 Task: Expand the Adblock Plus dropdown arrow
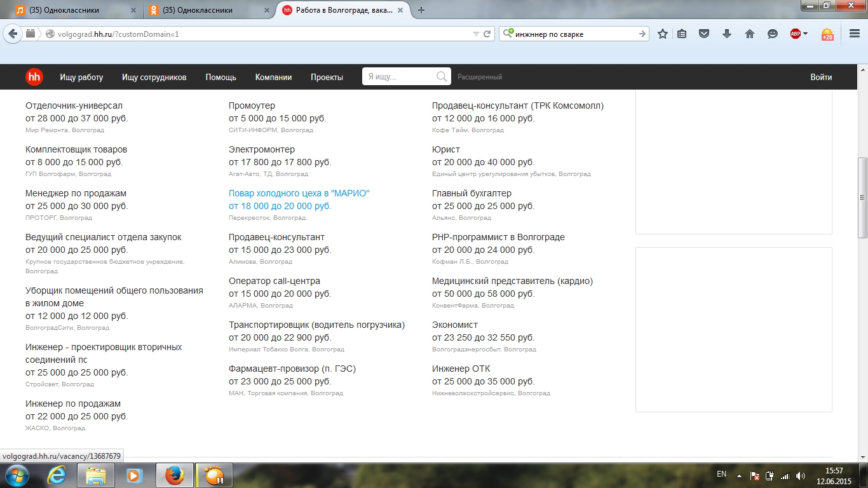pyautogui.click(x=805, y=34)
